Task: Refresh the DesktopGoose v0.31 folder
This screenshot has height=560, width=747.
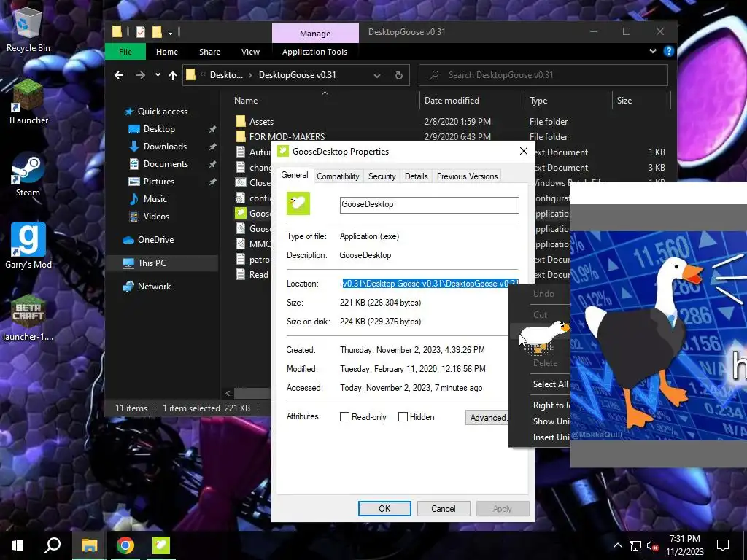Action: pyautogui.click(x=399, y=75)
